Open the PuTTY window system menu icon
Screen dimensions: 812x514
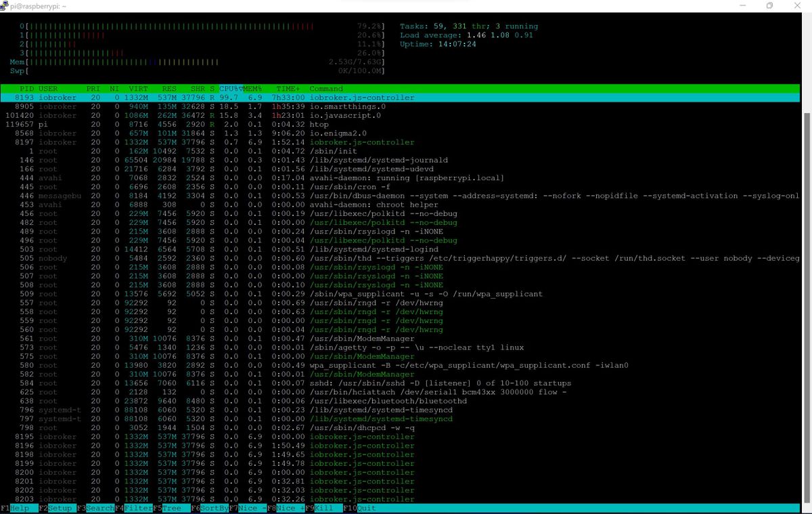click(6, 5)
